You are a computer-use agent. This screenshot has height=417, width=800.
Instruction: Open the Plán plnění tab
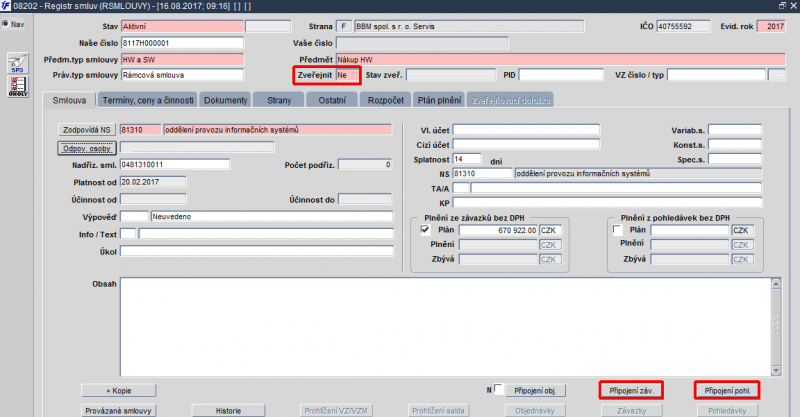pyautogui.click(x=439, y=100)
